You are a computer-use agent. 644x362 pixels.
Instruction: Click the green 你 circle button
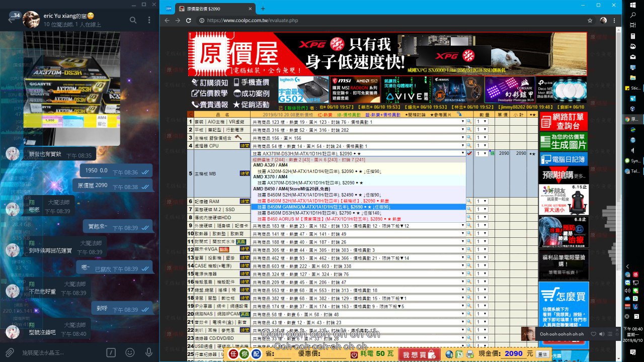(245, 354)
